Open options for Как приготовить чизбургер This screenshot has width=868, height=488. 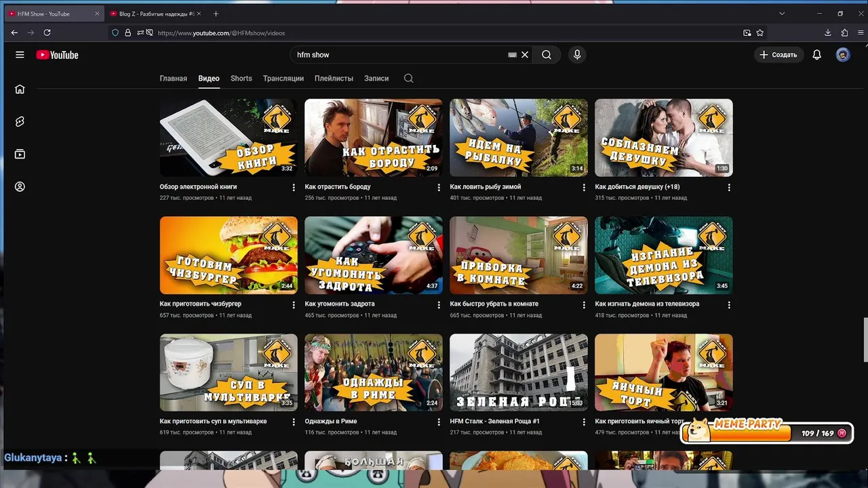(x=294, y=305)
